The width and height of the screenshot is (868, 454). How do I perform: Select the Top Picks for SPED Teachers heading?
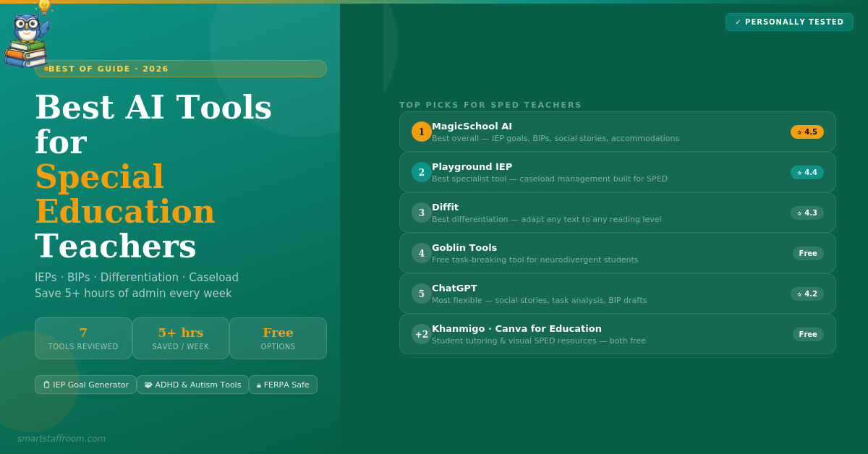pos(490,105)
